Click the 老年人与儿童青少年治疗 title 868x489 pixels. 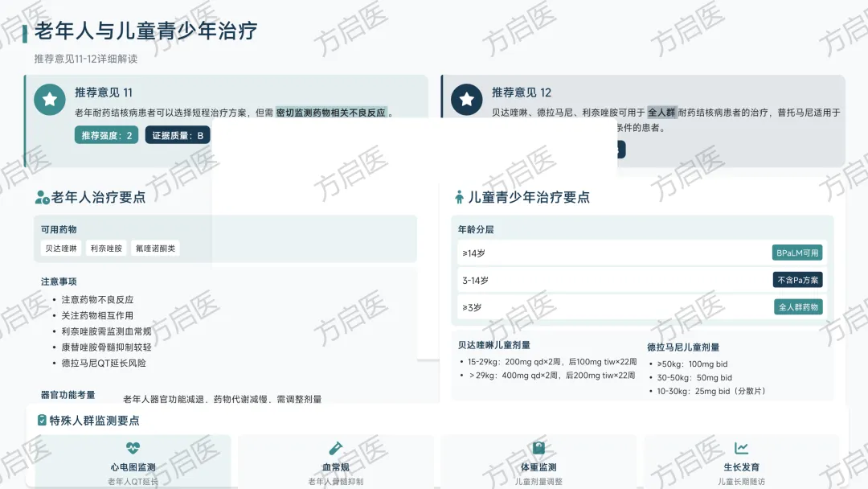point(146,31)
